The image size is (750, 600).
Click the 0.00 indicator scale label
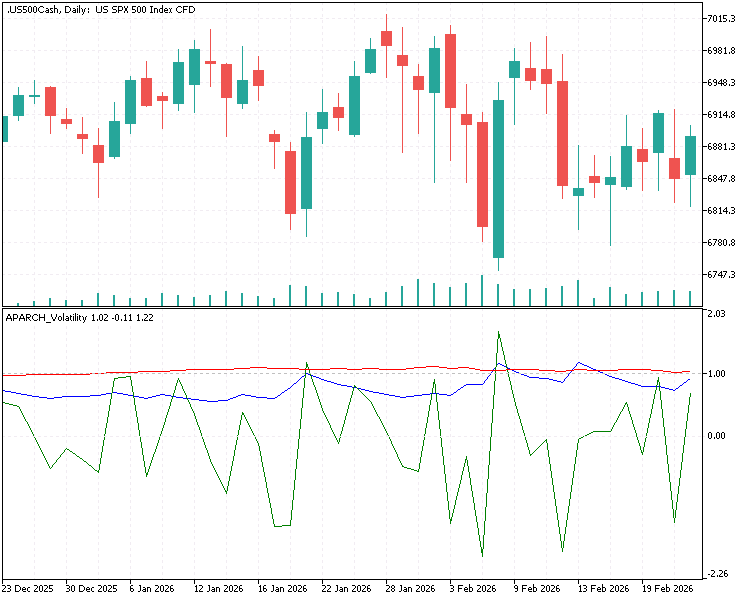click(x=716, y=435)
